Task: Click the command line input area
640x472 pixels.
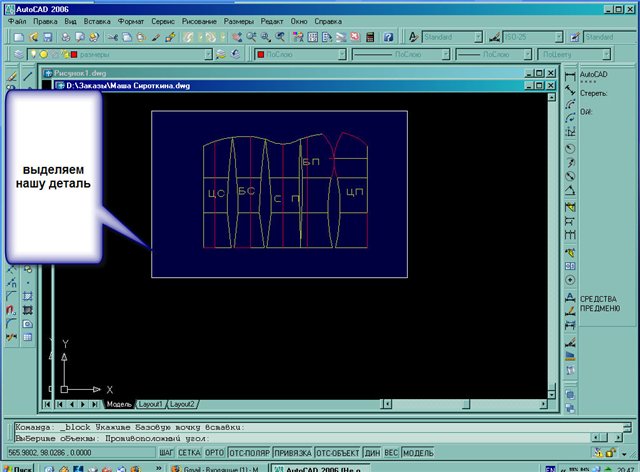Action: tap(300, 437)
